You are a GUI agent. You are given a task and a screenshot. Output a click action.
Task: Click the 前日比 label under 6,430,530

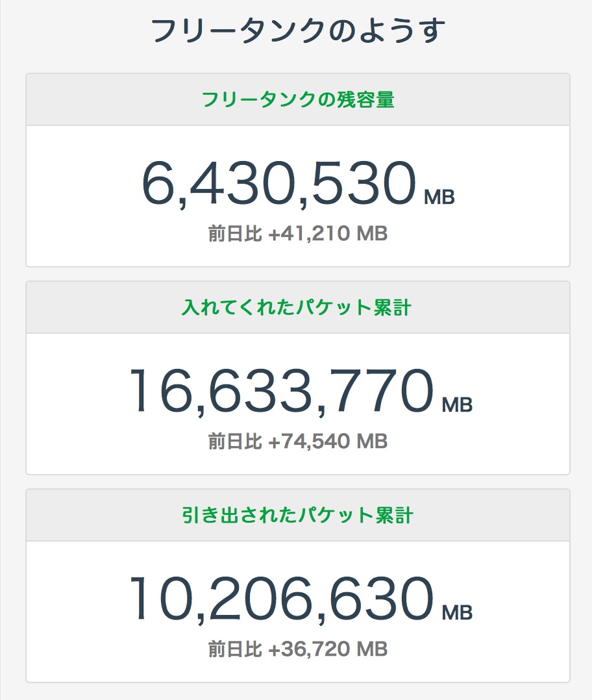[x=234, y=234]
